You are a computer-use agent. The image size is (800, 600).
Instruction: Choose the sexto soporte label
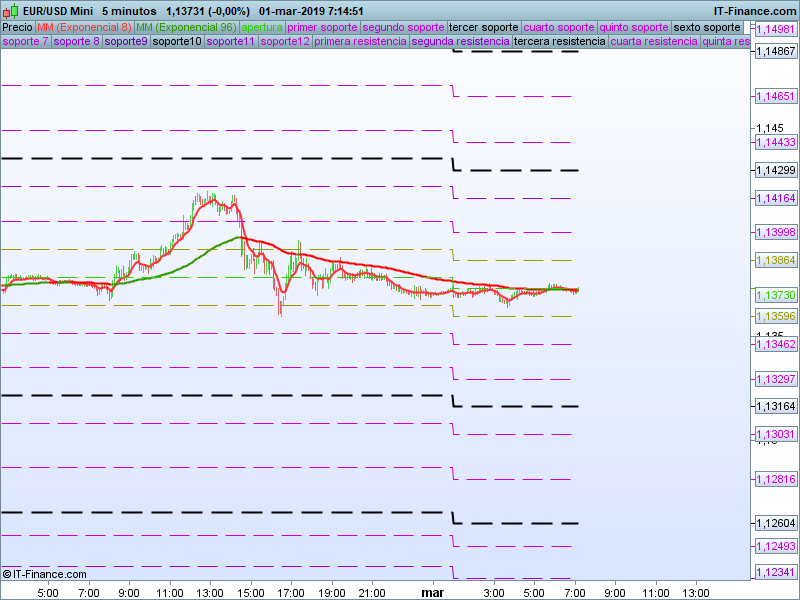pyautogui.click(x=707, y=27)
